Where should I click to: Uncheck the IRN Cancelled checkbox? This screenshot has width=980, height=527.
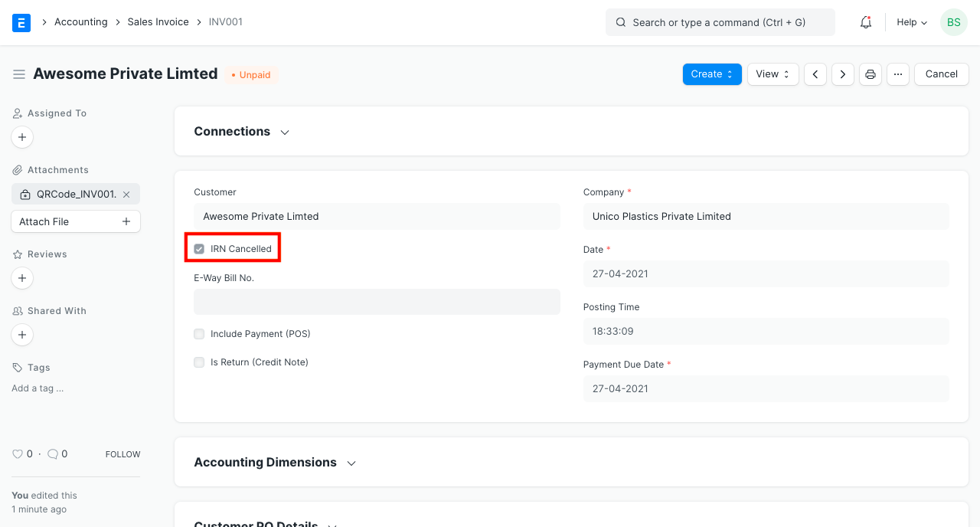click(x=199, y=248)
